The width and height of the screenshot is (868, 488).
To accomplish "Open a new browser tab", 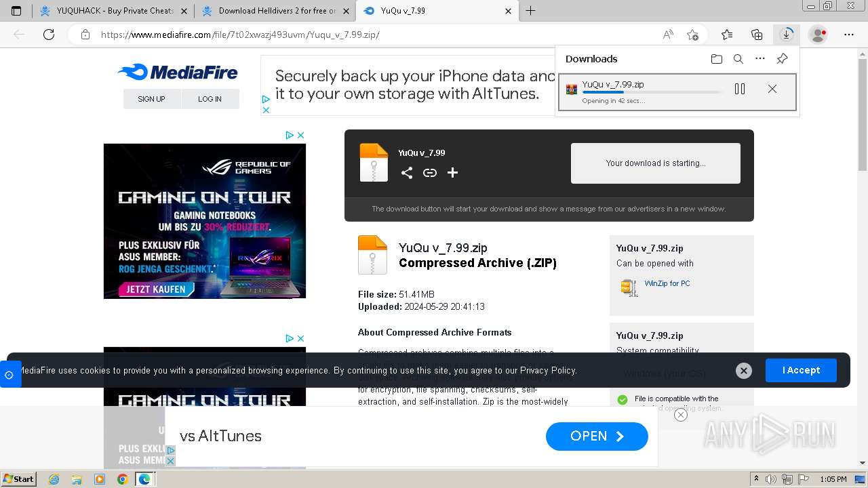I will (531, 11).
